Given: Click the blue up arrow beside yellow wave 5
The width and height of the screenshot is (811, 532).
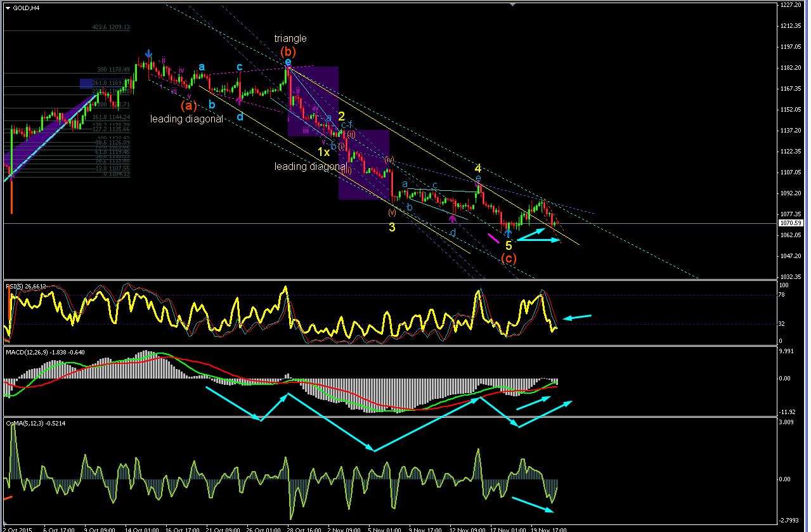Looking at the screenshot, I should click(x=508, y=233).
